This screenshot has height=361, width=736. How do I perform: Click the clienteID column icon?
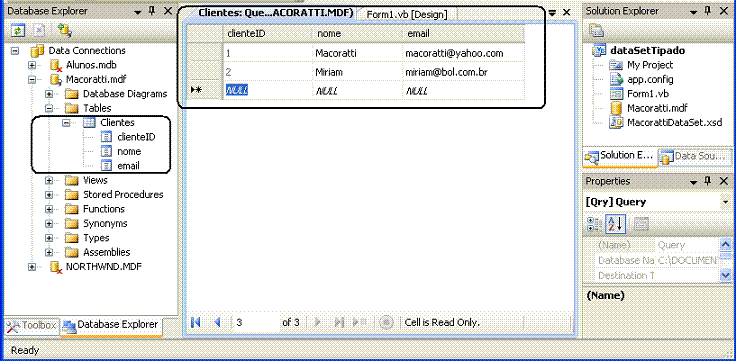coord(107,137)
